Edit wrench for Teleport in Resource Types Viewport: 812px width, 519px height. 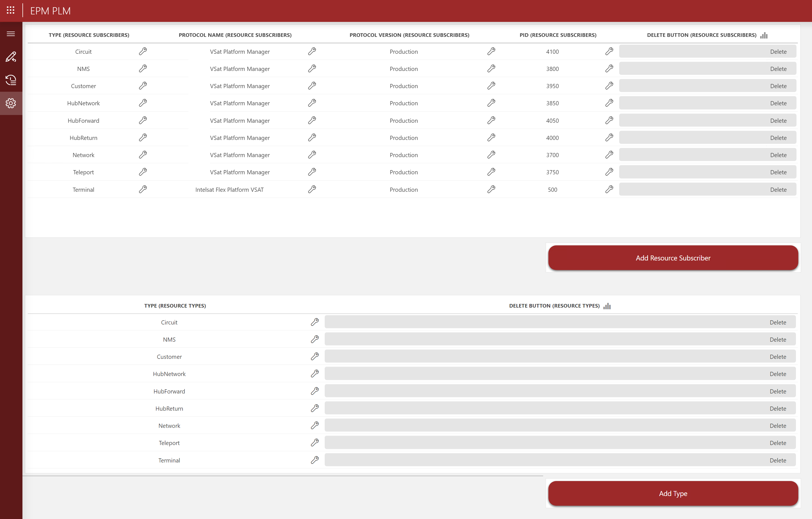(315, 443)
